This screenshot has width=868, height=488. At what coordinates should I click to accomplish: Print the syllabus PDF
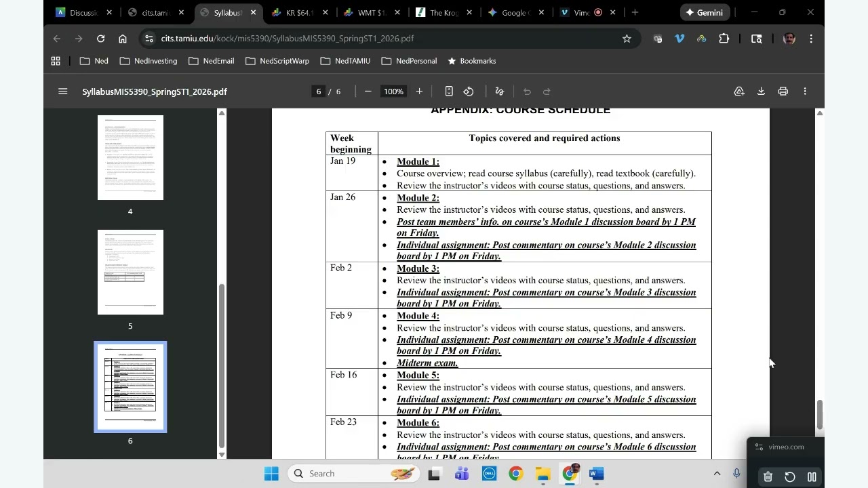[x=783, y=91]
